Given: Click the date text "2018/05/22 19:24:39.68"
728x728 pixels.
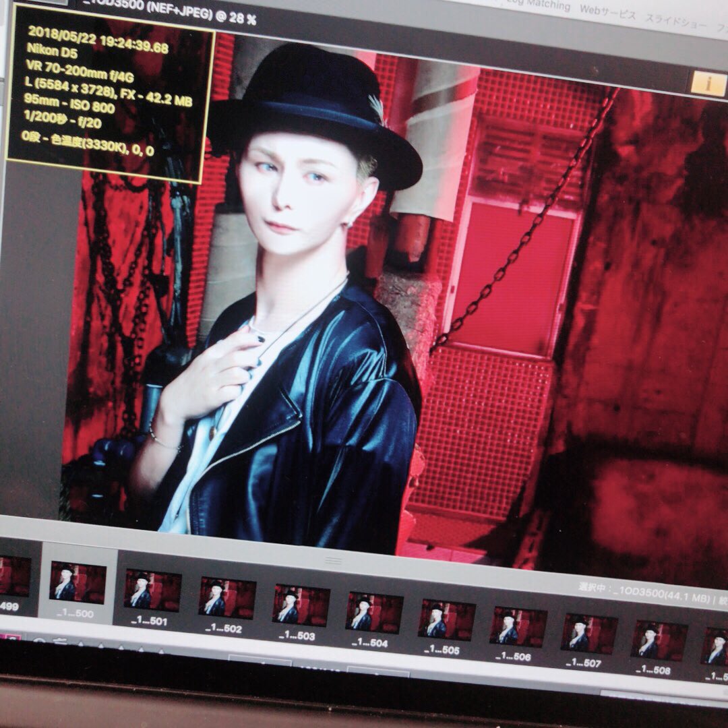Looking at the screenshot, I should pyautogui.click(x=98, y=40).
